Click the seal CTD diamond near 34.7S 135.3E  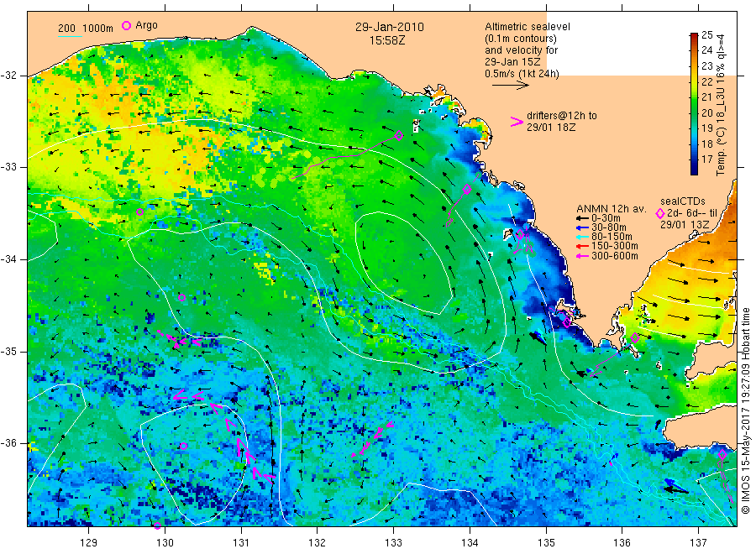[x=567, y=321]
